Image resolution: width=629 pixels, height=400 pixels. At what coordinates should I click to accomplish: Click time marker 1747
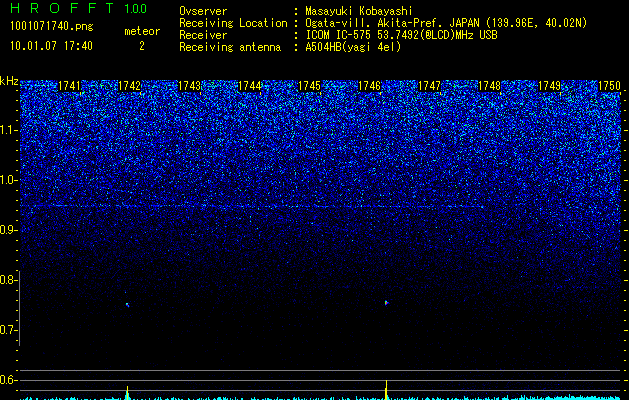pyautogui.click(x=429, y=86)
